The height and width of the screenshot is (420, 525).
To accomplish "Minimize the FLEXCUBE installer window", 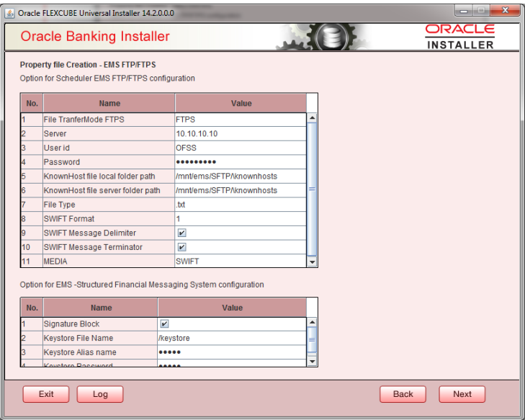I will 464,11.
